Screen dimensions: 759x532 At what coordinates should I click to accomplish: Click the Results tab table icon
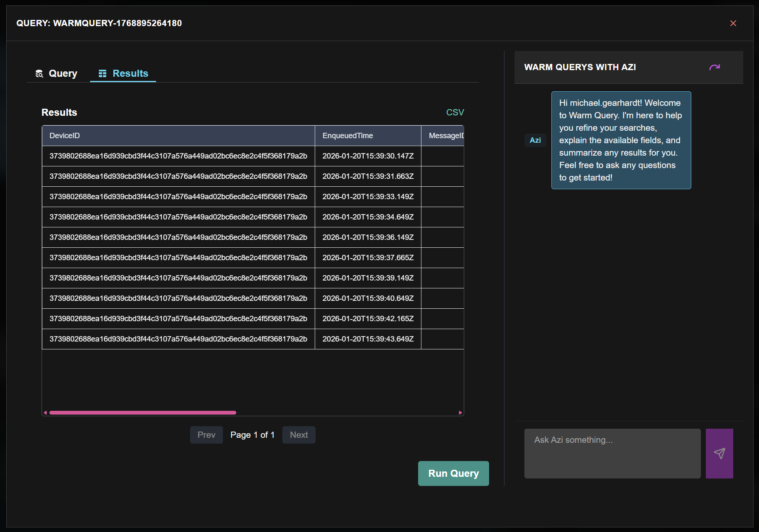(x=103, y=73)
